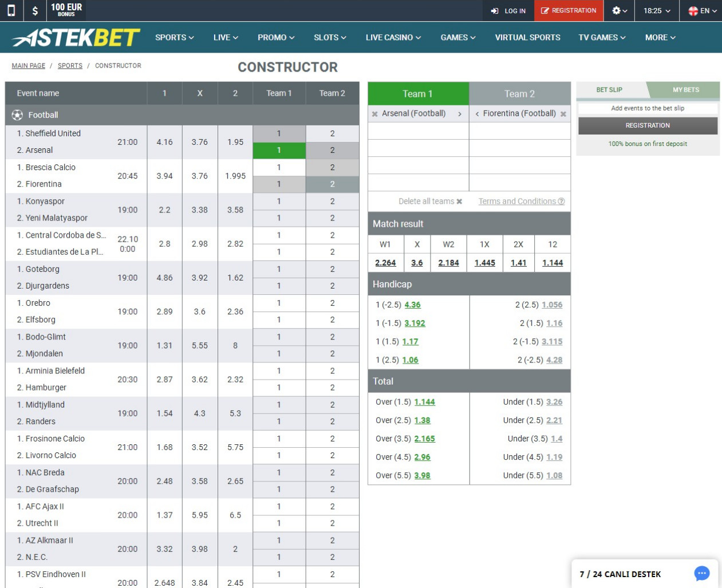The height and width of the screenshot is (588, 722).
Task: Select Under (3.5) odds 1.4
Action: click(557, 439)
